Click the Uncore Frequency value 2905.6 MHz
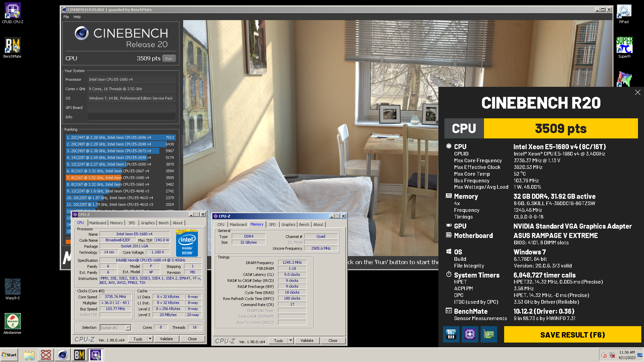644x362 pixels. (x=321, y=248)
